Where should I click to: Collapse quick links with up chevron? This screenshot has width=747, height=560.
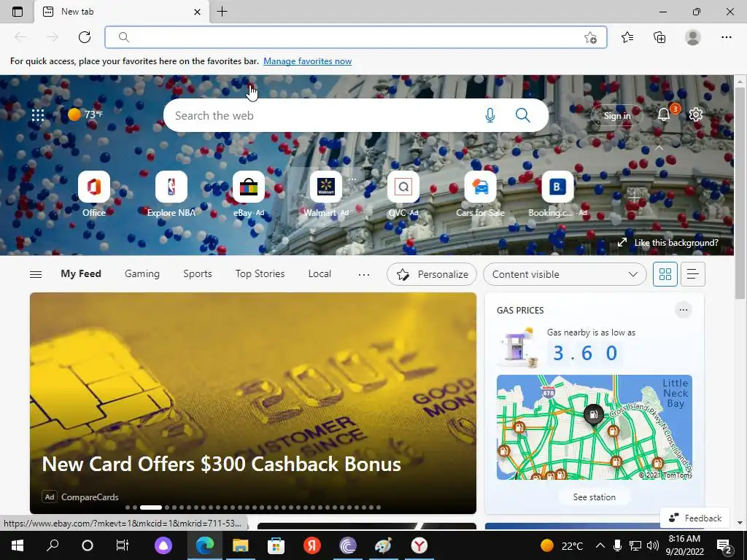click(x=659, y=148)
